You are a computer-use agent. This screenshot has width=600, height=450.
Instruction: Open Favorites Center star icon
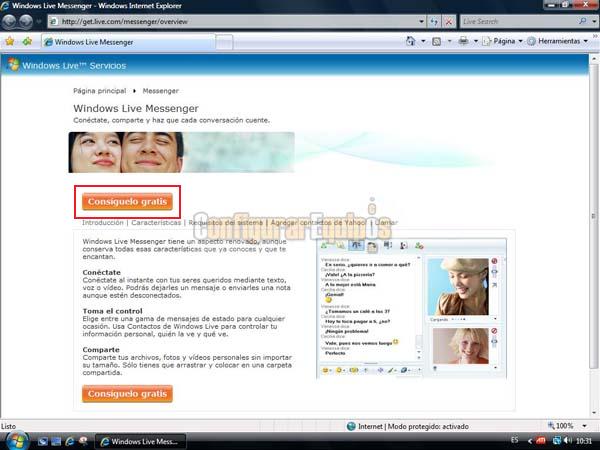coord(10,41)
